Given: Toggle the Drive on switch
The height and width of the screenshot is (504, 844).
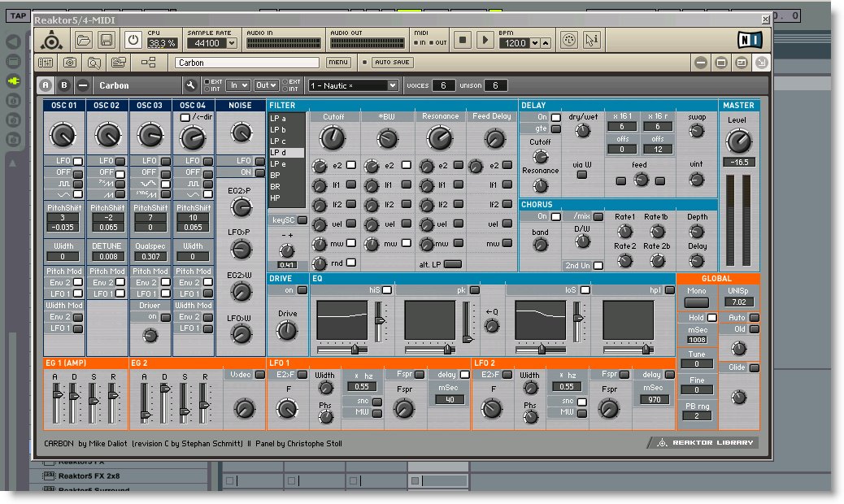Looking at the screenshot, I should click(302, 290).
